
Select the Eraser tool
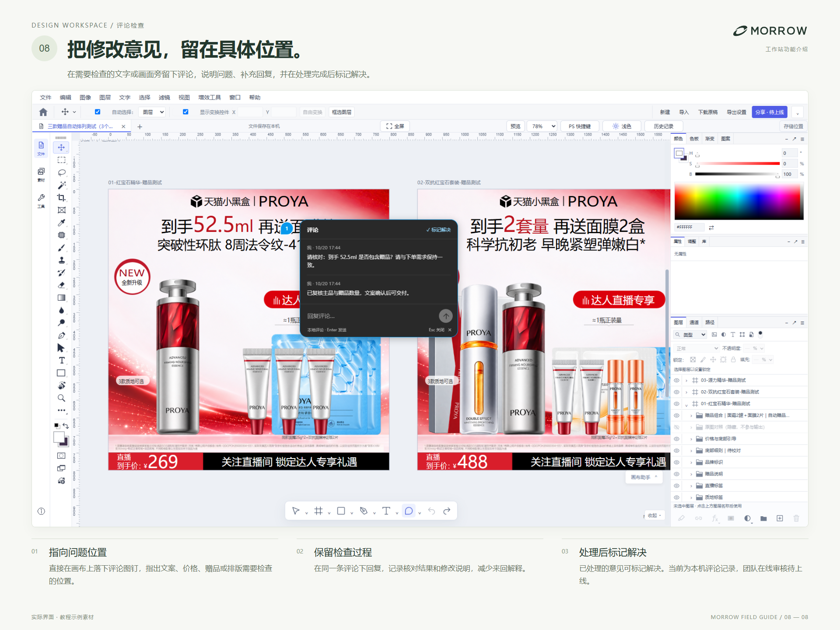tap(61, 285)
